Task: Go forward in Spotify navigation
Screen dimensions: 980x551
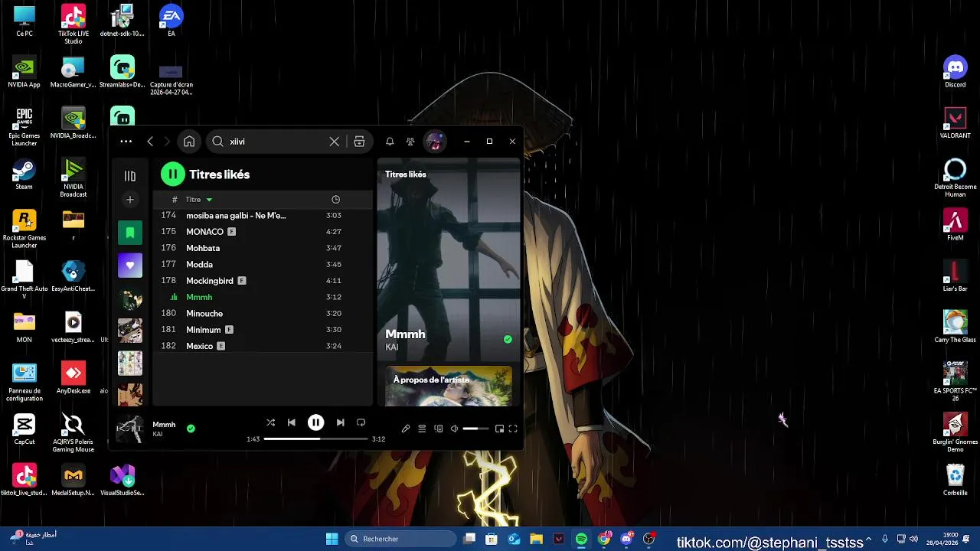Action: pos(167,142)
